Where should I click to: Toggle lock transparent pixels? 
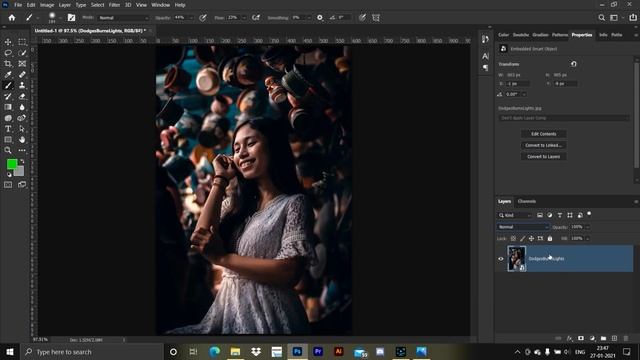point(513,238)
